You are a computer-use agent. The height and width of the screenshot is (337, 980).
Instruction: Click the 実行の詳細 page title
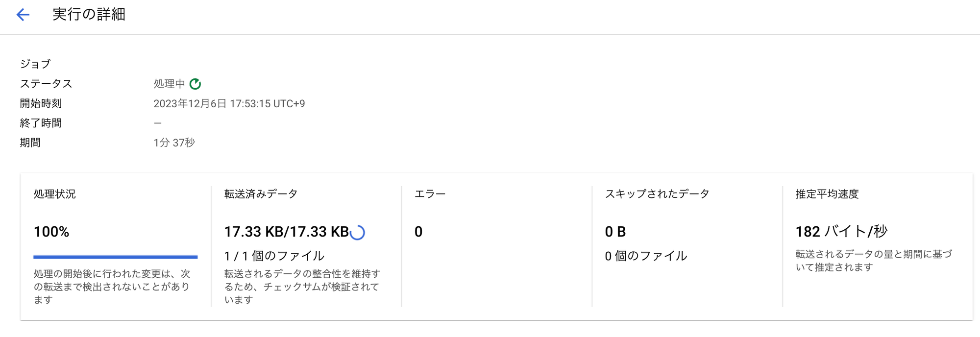click(89, 15)
